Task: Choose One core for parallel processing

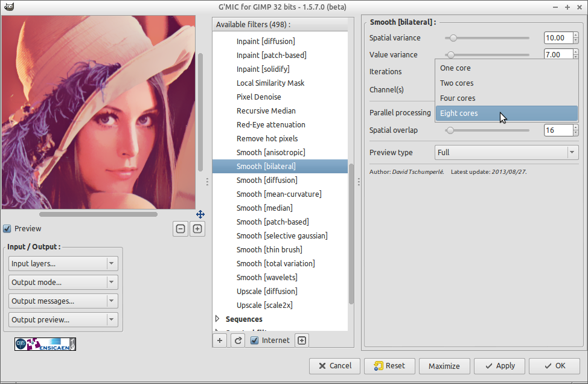Action: click(x=507, y=68)
